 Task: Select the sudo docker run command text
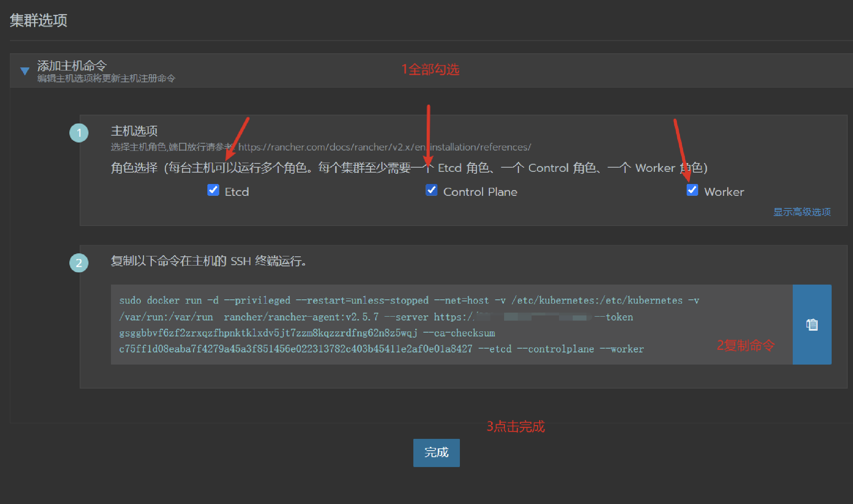[410, 325]
